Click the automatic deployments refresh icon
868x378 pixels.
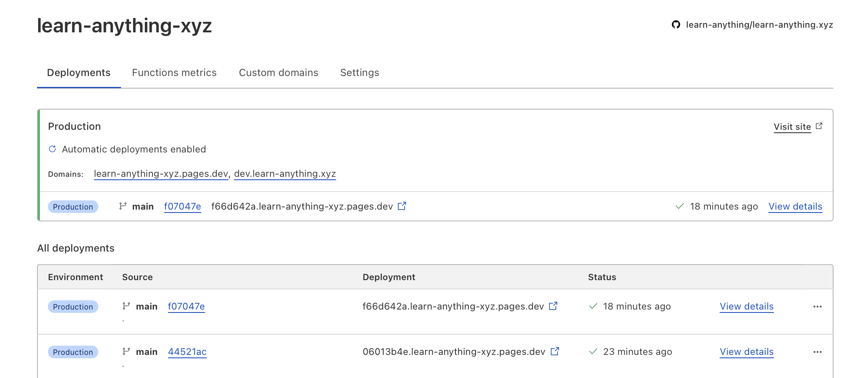[x=53, y=149]
